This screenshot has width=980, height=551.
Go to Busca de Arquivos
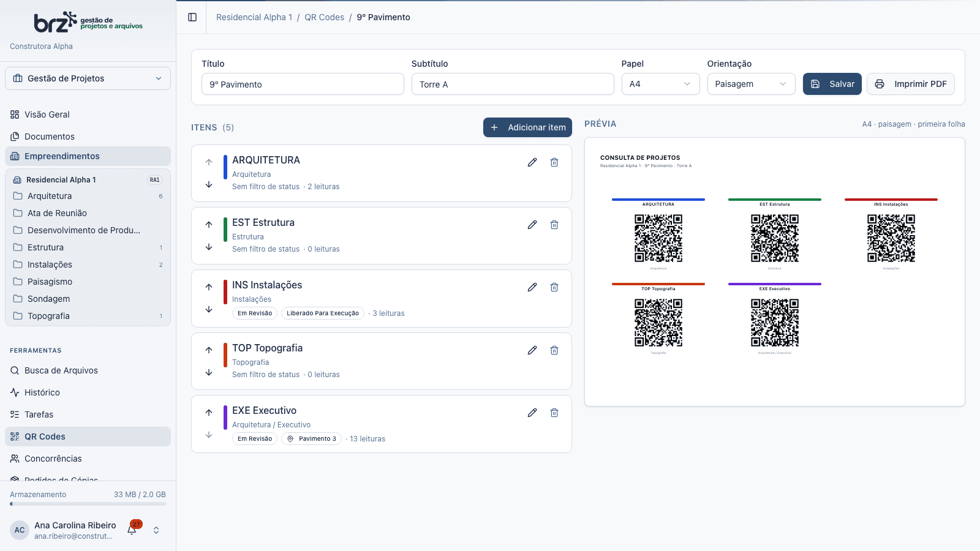[x=88, y=370]
